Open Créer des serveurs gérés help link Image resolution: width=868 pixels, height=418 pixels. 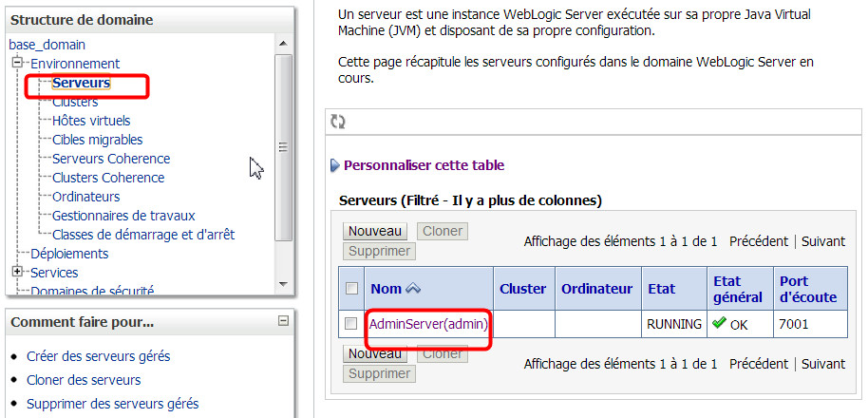pyautogui.click(x=99, y=356)
